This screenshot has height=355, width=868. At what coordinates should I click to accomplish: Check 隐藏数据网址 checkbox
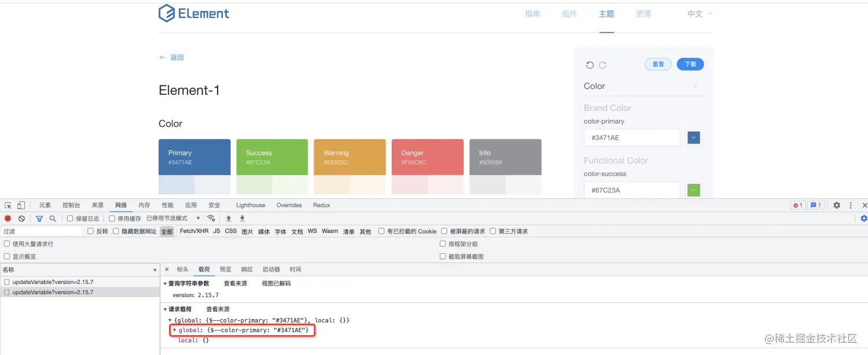tap(116, 231)
